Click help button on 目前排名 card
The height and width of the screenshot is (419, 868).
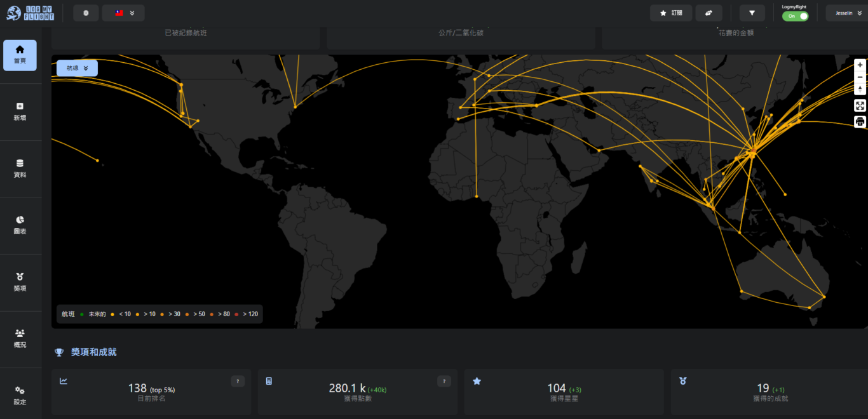point(238,381)
